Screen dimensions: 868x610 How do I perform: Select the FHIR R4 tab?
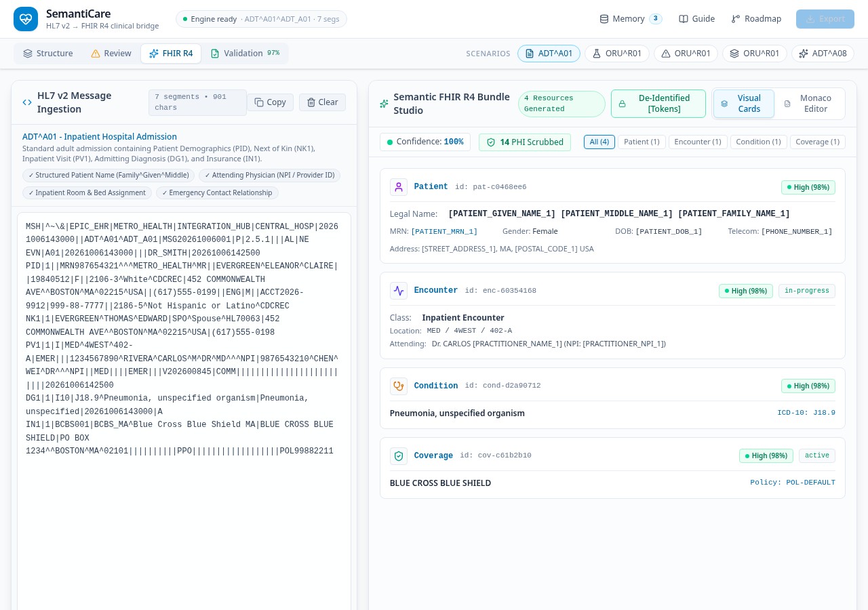[171, 54]
